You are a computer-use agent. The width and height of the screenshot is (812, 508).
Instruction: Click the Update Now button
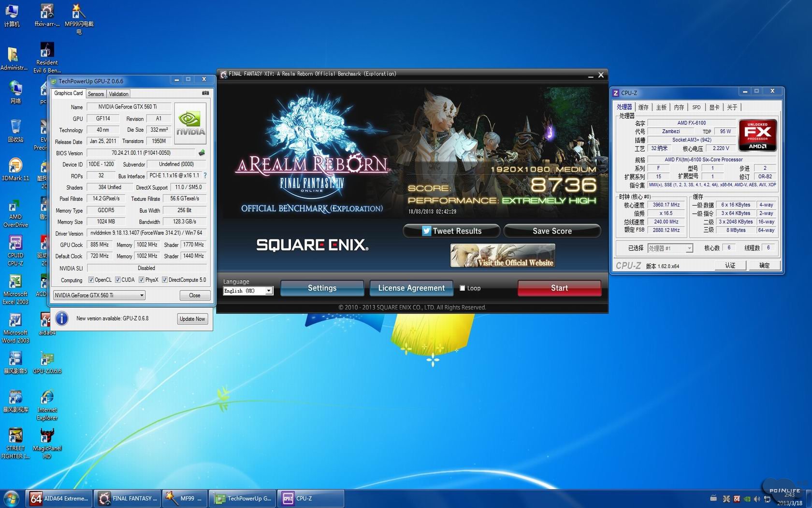tap(192, 319)
